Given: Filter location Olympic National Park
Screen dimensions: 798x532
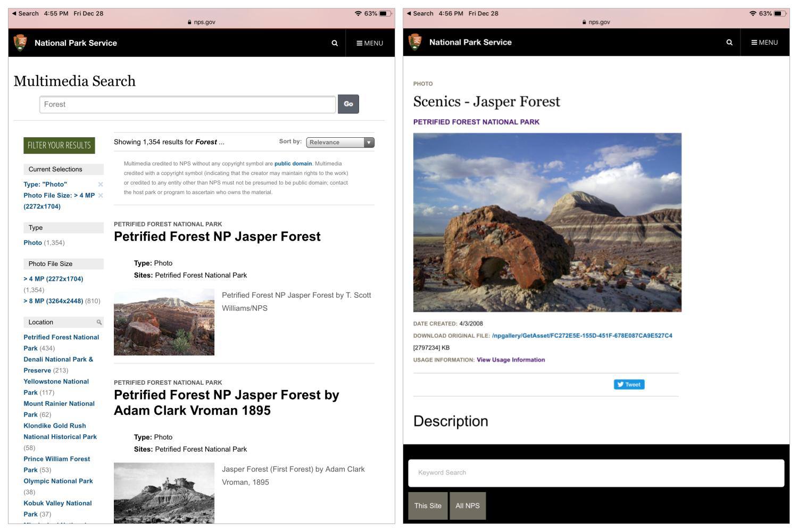Looking at the screenshot, I should click(x=58, y=481).
